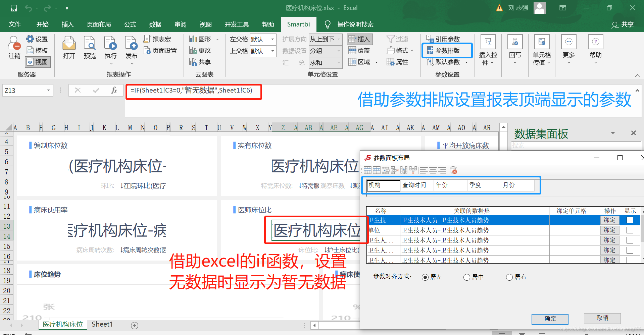This screenshot has height=335, width=644.
Task: Check 显示 box for 单位 row
Action: [630, 230]
